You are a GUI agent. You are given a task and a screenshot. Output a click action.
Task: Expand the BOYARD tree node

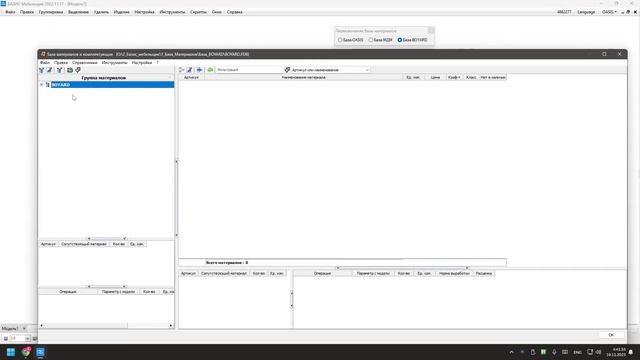point(42,84)
